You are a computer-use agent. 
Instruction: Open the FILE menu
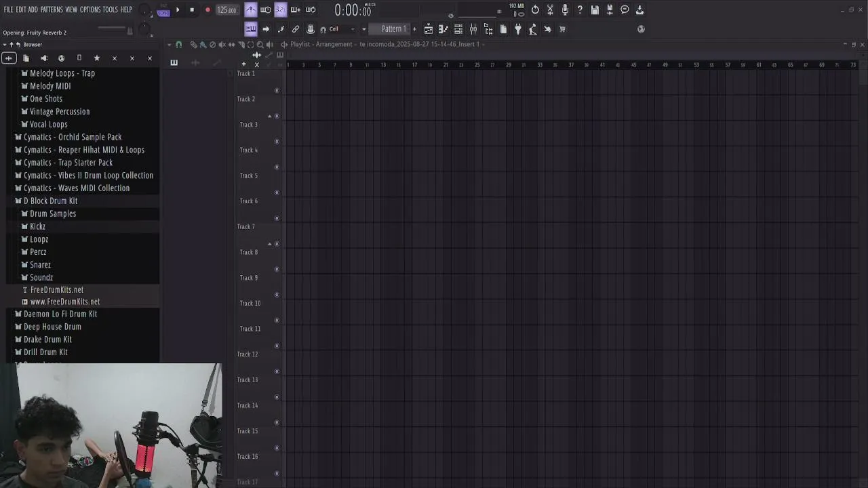[8, 9]
